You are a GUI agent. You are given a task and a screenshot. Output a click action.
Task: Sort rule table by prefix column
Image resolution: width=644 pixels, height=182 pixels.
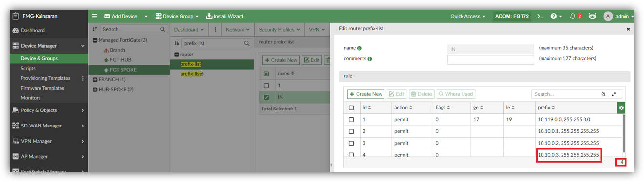pyautogui.click(x=553, y=108)
